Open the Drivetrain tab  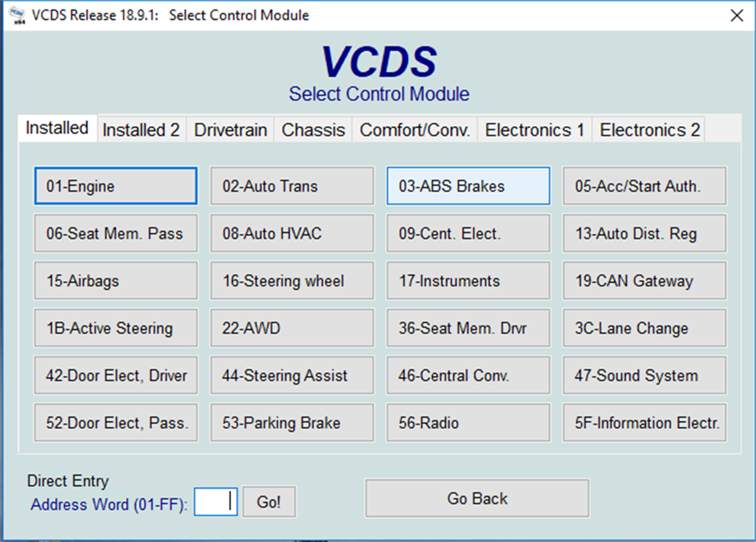230,130
